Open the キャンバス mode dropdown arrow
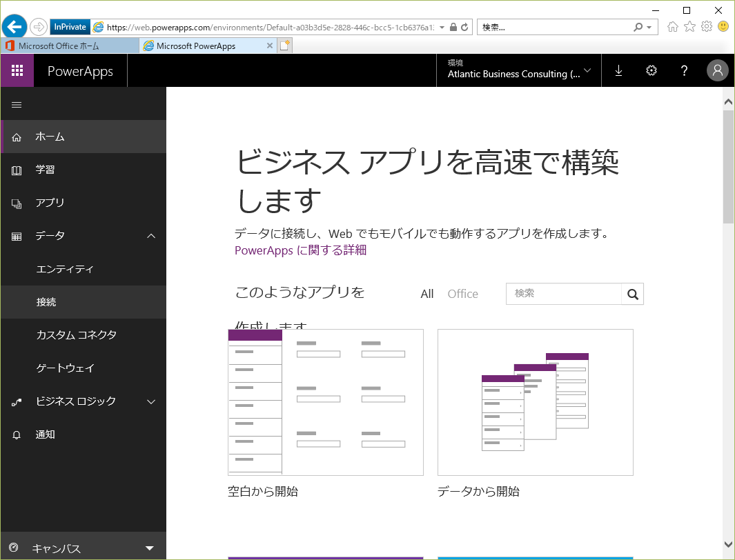 point(150,548)
